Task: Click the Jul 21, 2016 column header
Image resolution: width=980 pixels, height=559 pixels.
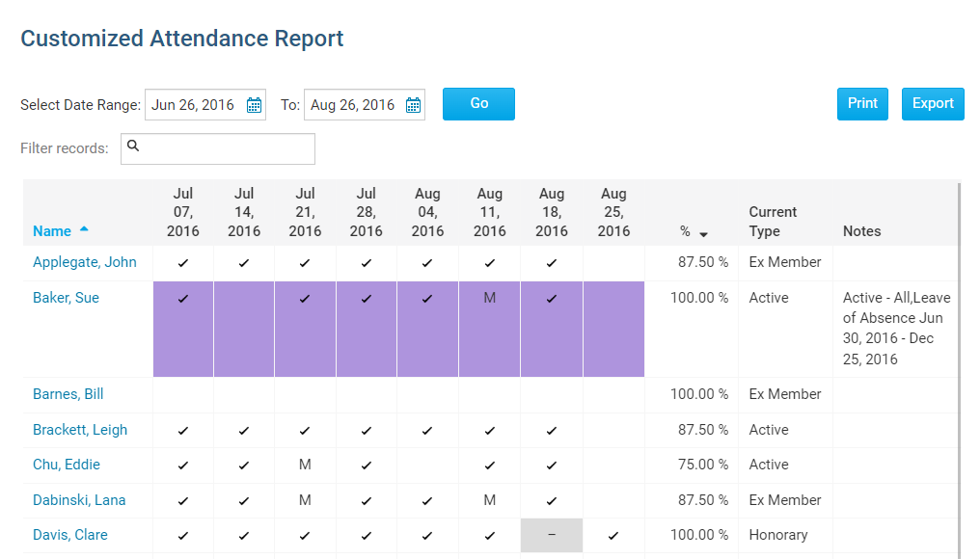Action: pos(305,212)
